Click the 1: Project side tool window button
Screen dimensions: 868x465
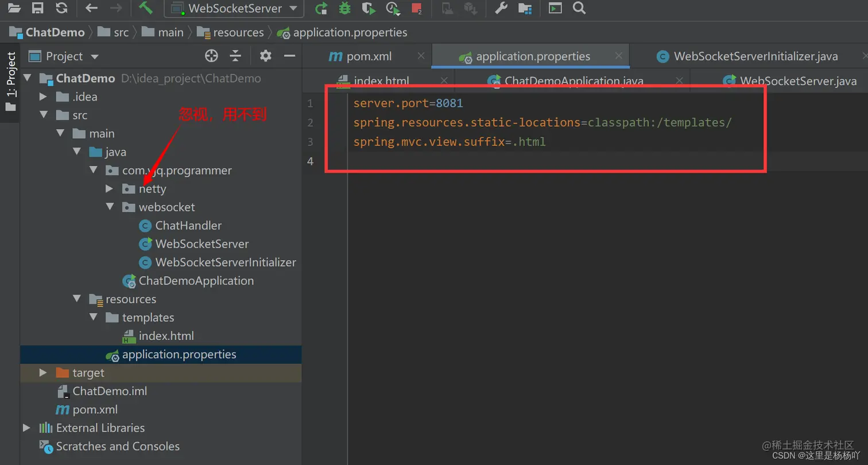[x=10, y=83]
